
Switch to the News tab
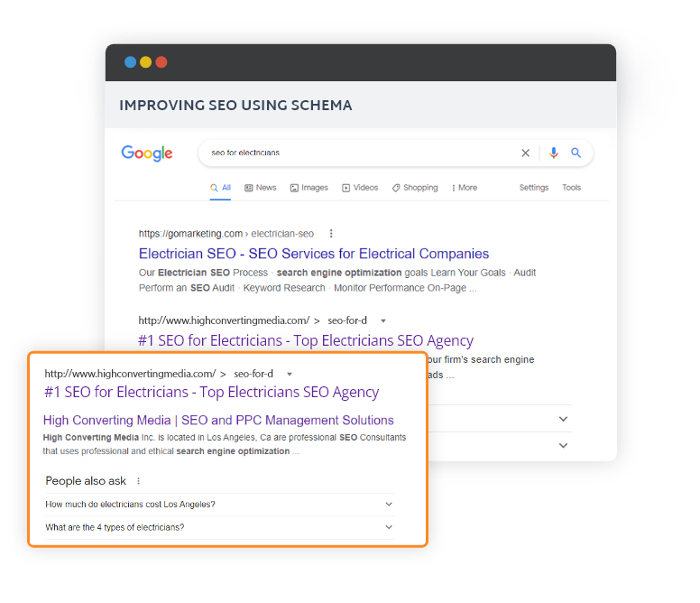tap(261, 188)
